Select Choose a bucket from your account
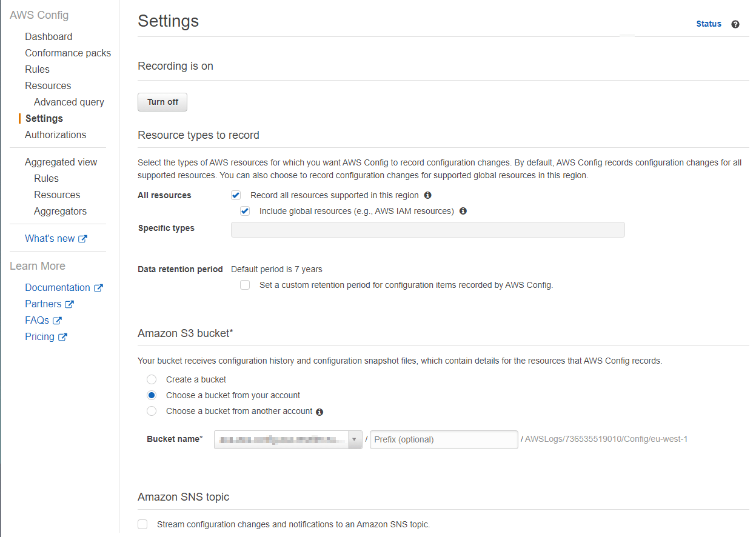The width and height of the screenshot is (756, 537). coord(152,395)
